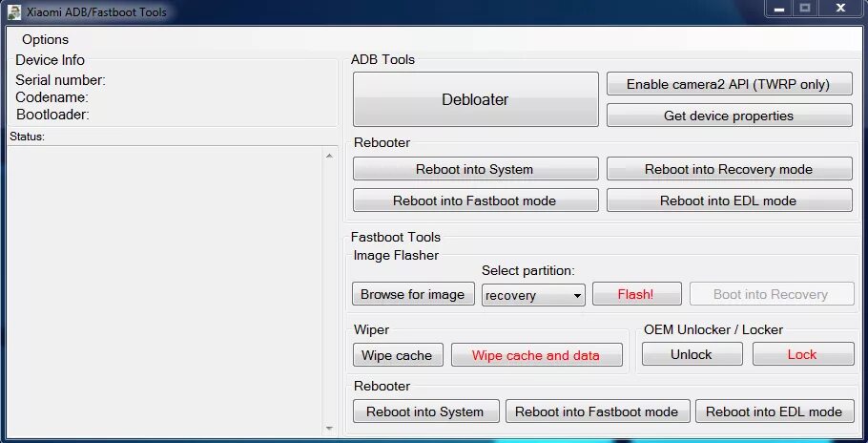868x443 pixels.
Task: Click Get device properties
Action: tap(729, 116)
